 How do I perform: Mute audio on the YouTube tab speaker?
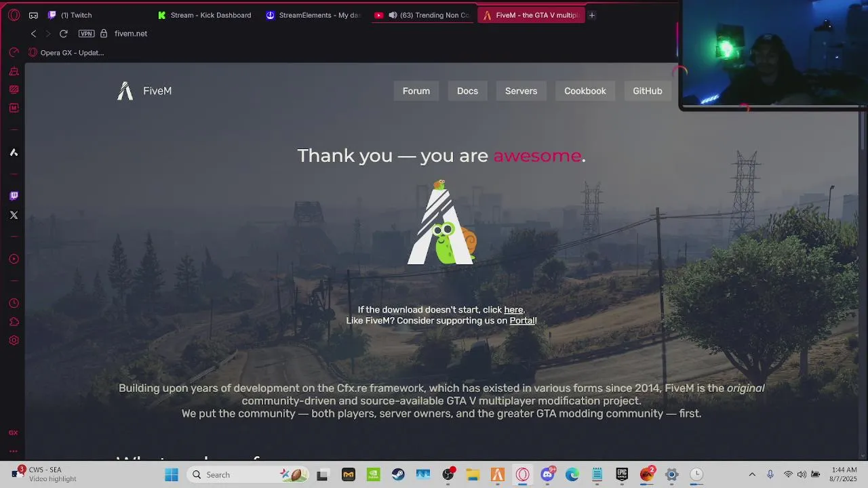coord(393,15)
